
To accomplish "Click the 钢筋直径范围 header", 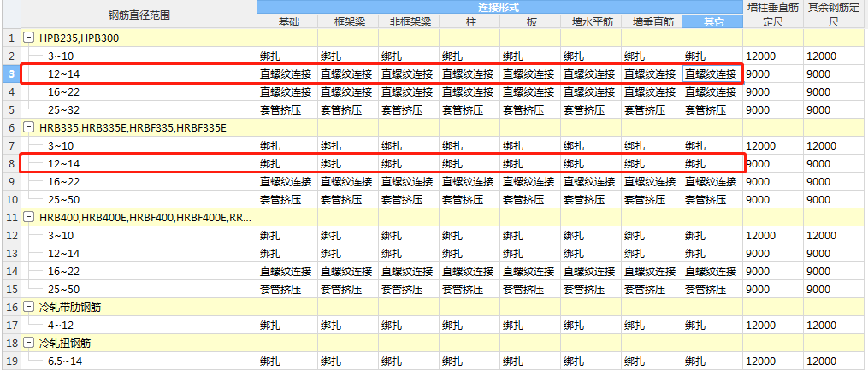I will 139,15.
